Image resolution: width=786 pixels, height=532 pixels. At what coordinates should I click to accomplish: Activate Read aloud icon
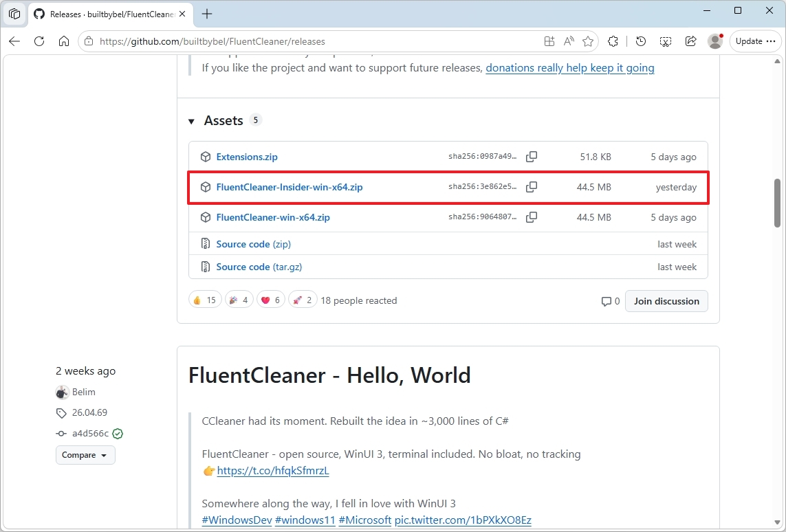coord(569,41)
